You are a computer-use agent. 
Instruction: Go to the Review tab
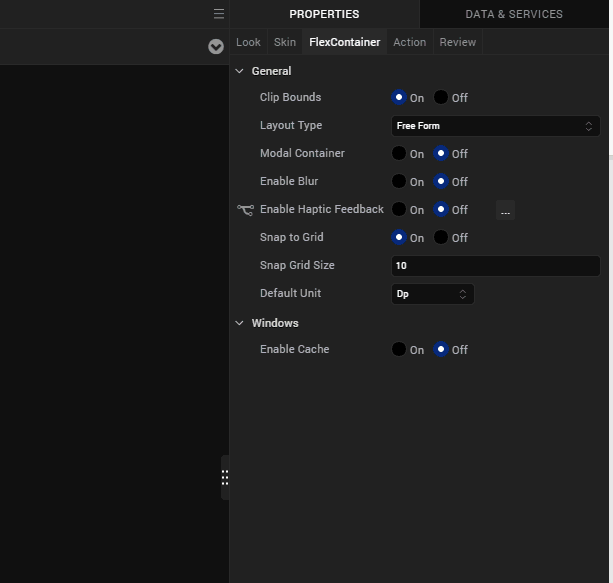coord(458,42)
